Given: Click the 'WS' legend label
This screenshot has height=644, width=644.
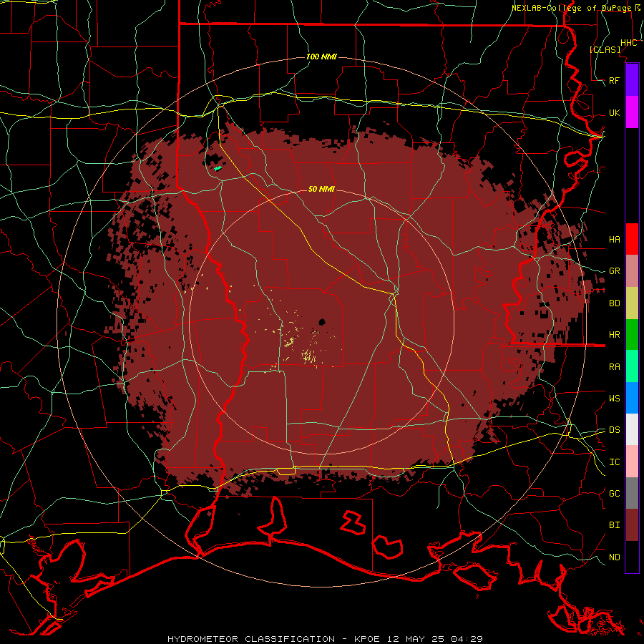Looking at the screenshot, I should pos(615,399).
